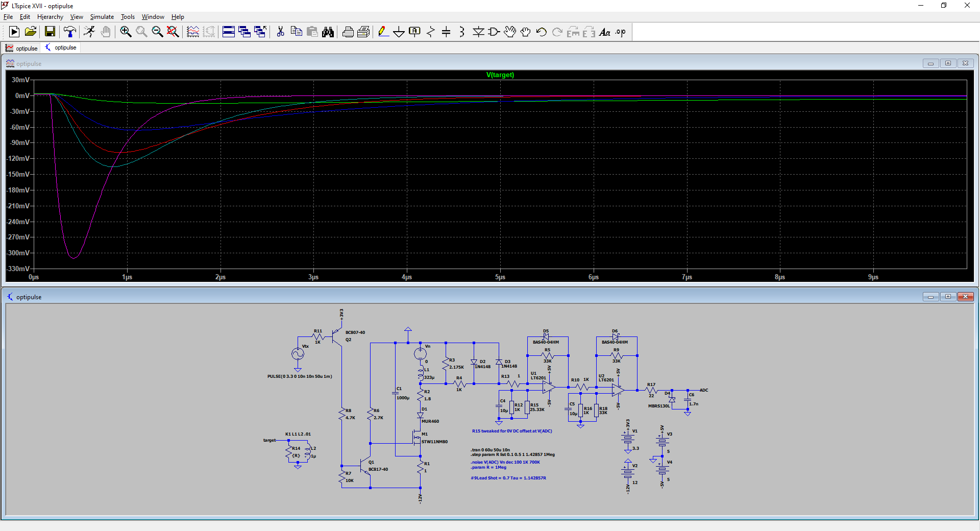Click the SPICE directive .op icon

click(620, 32)
